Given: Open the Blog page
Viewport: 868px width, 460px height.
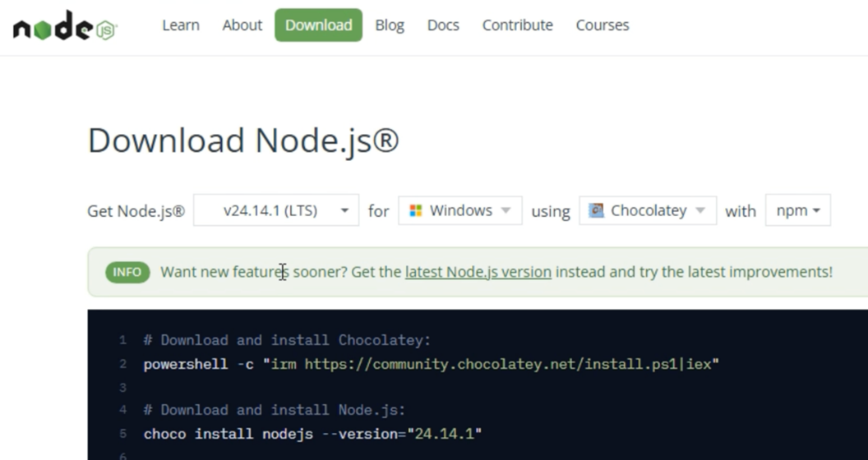Looking at the screenshot, I should point(389,25).
